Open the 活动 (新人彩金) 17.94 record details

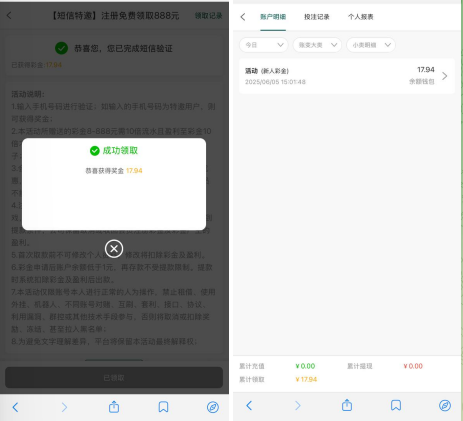pos(347,76)
